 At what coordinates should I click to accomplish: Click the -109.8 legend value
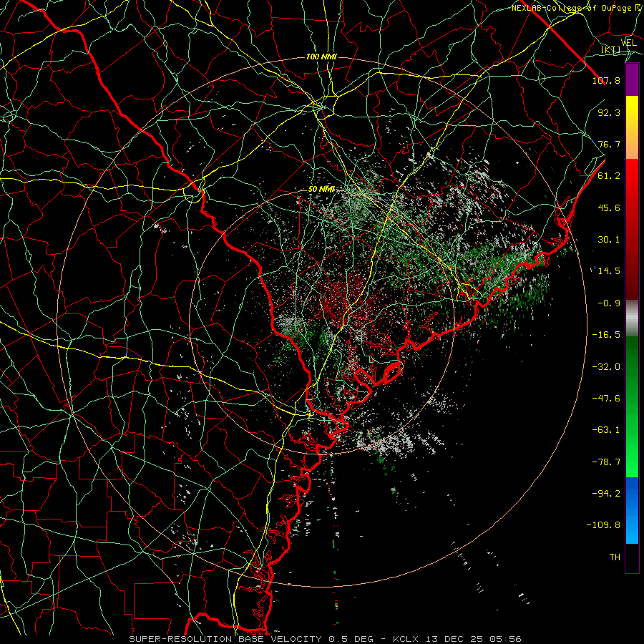click(603, 525)
